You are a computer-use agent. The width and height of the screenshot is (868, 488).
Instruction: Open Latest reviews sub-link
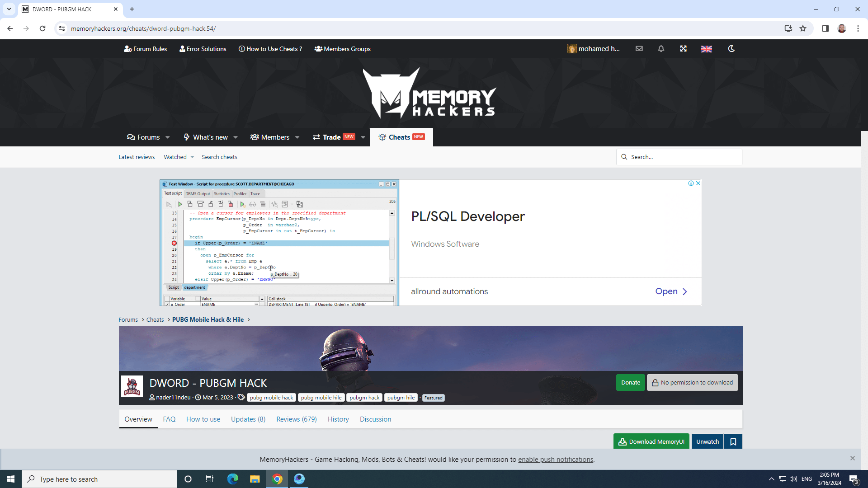tap(137, 157)
